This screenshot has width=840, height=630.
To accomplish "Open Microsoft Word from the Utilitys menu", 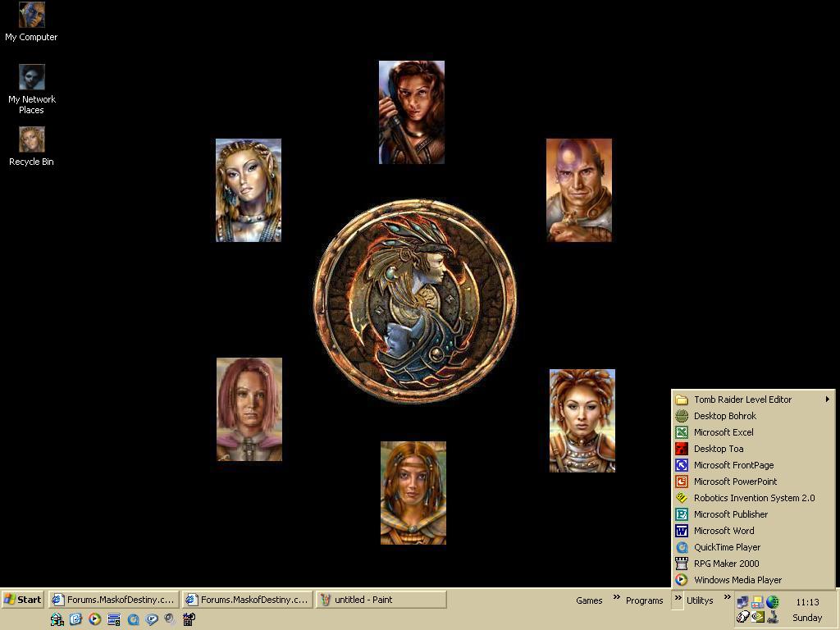I will 724,531.
